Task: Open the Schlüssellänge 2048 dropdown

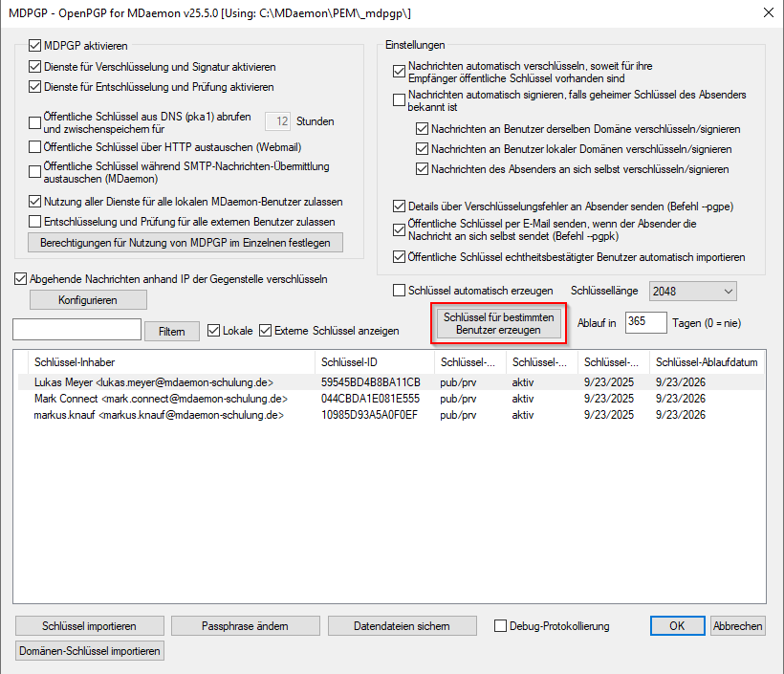Action: (x=692, y=291)
